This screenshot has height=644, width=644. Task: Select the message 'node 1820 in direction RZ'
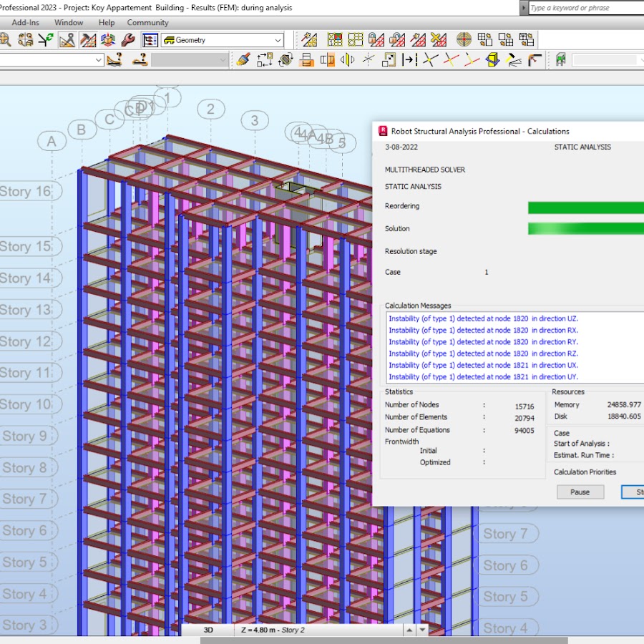[x=484, y=353]
